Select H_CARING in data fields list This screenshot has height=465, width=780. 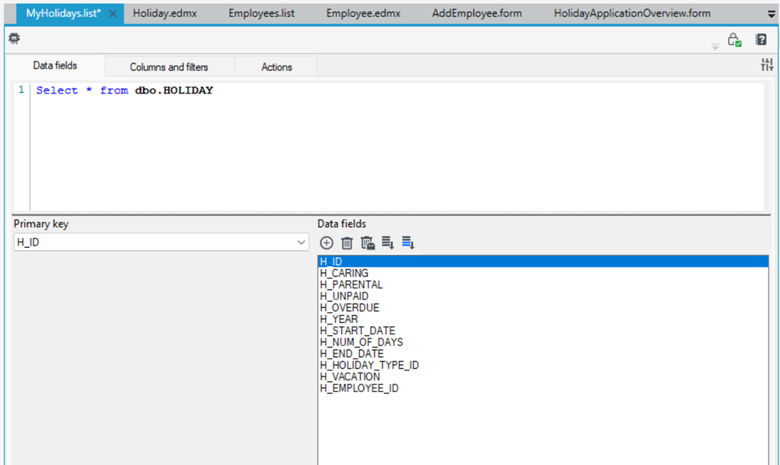click(543, 273)
